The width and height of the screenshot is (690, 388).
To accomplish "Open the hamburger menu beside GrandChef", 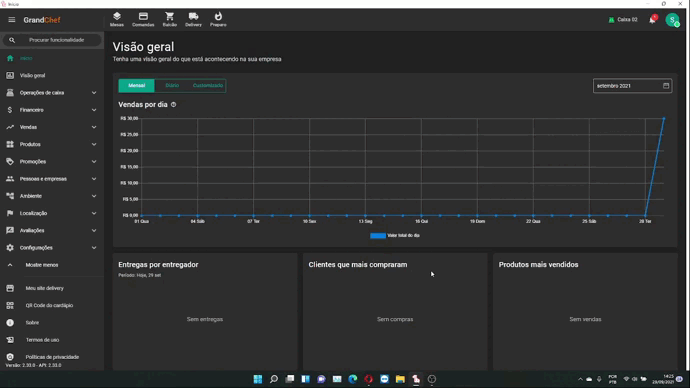I will point(12,20).
